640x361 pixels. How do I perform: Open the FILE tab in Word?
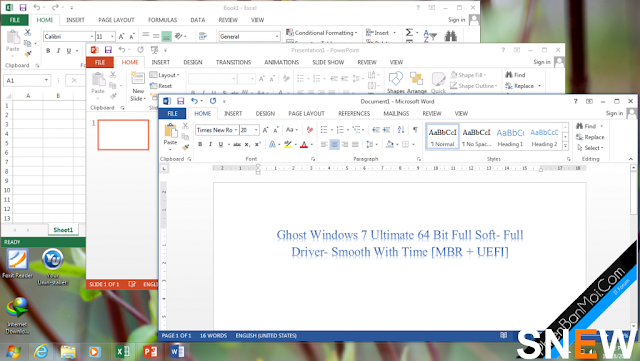click(172, 114)
